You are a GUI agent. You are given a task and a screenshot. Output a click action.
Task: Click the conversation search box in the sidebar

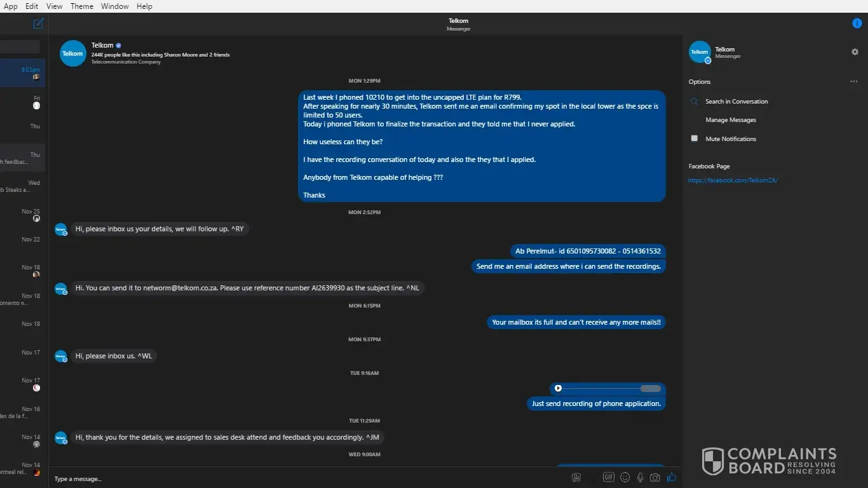click(20, 46)
